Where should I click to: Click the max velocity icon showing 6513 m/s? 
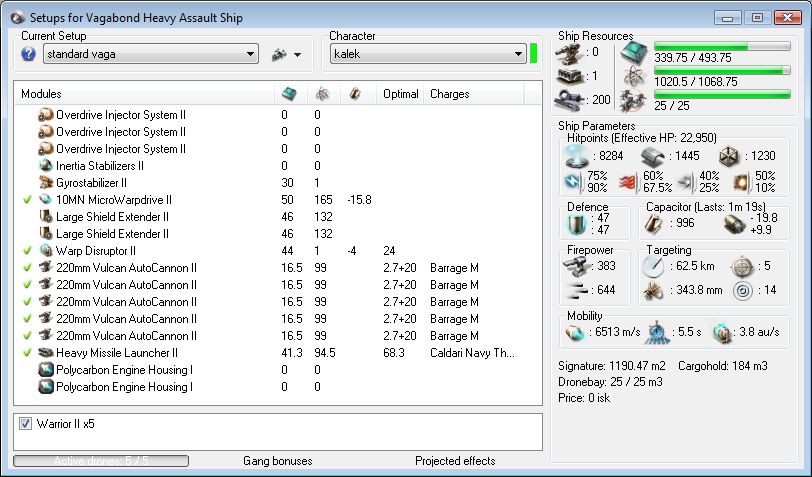tap(575, 333)
